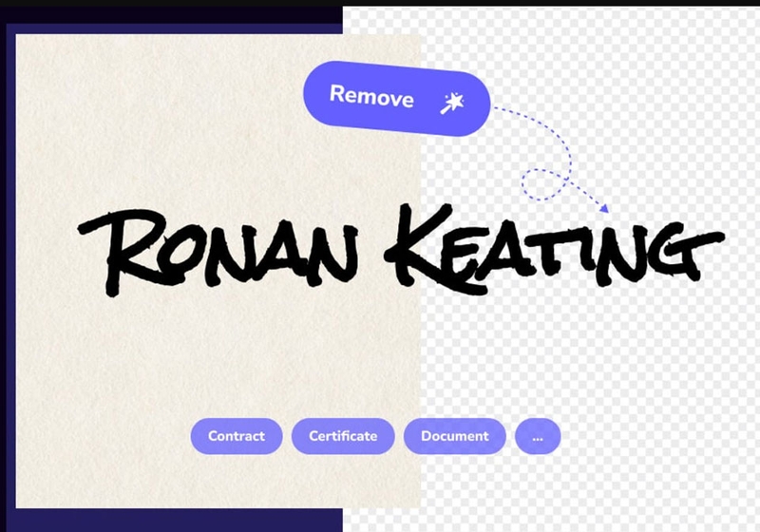Screen dimensions: 760x532
Task: Click the magic wand icon in Remove button
Action: (x=452, y=103)
